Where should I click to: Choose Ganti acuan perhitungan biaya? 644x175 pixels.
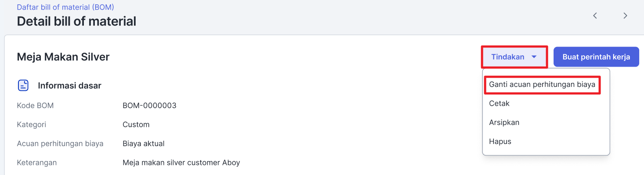coord(542,84)
